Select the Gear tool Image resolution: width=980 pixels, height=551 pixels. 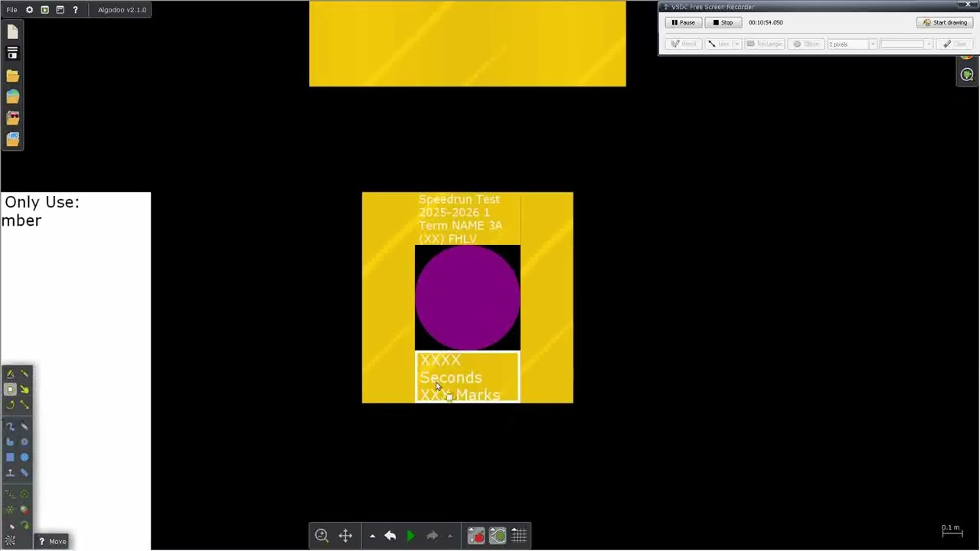tap(24, 442)
